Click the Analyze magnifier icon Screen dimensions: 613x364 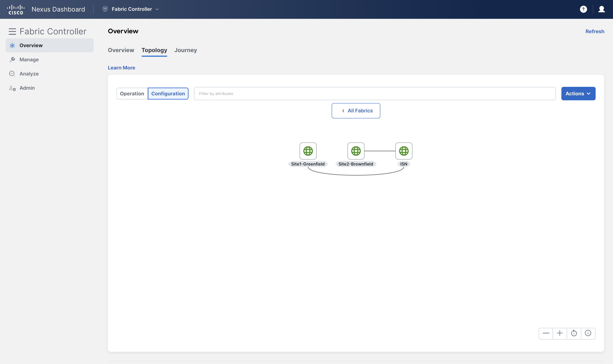point(12,74)
